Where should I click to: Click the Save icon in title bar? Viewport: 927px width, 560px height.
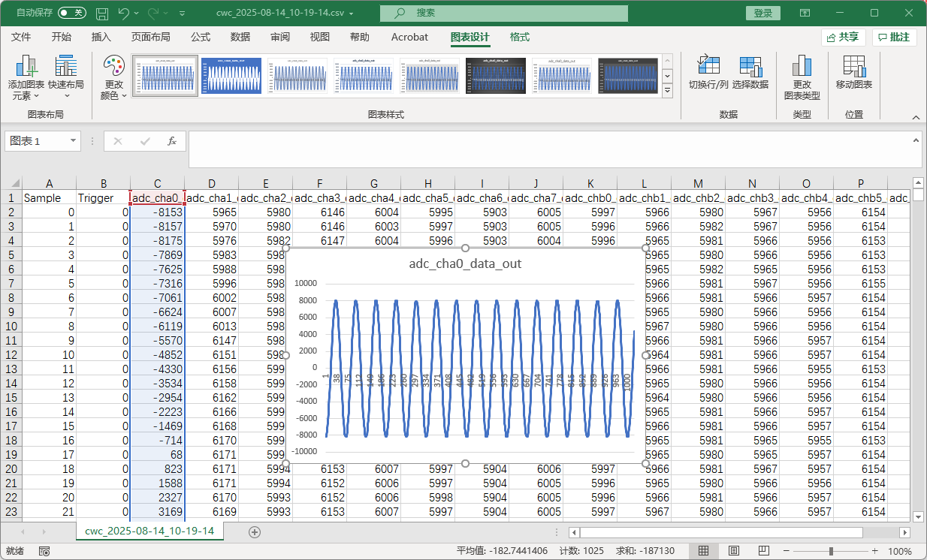pyautogui.click(x=102, y=13)
